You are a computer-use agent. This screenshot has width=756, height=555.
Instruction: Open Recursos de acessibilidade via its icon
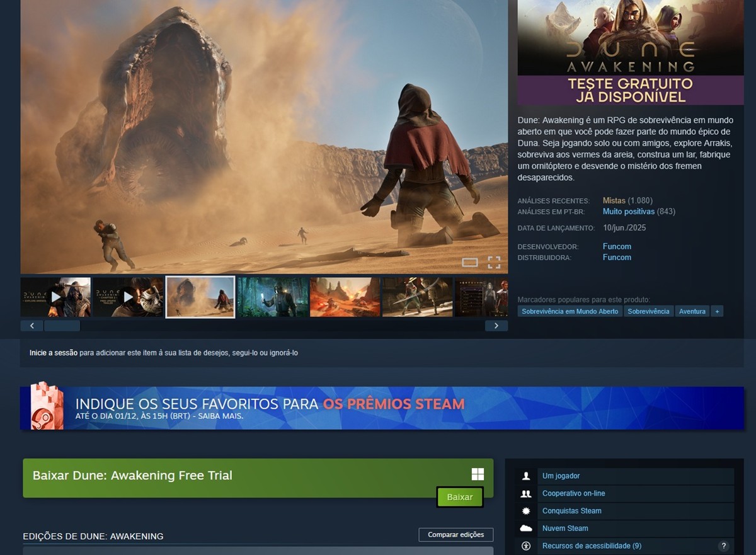tap(526, 546)
